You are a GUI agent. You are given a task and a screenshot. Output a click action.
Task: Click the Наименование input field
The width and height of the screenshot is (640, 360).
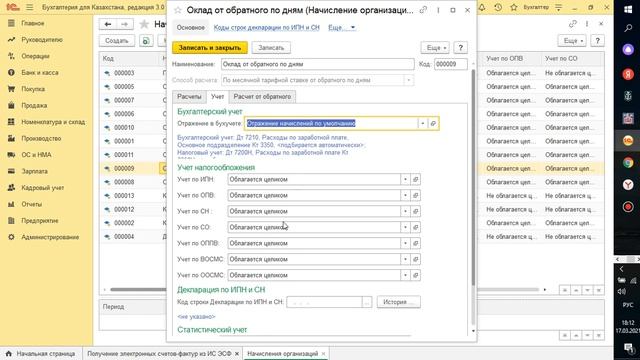pos(318,64)
